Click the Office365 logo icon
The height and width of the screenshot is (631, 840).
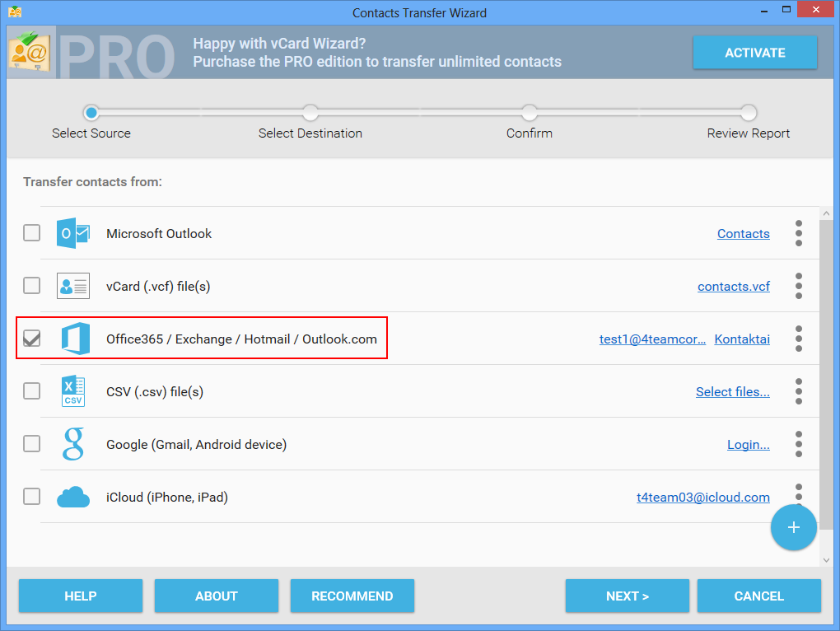click(x=75, y=339)
